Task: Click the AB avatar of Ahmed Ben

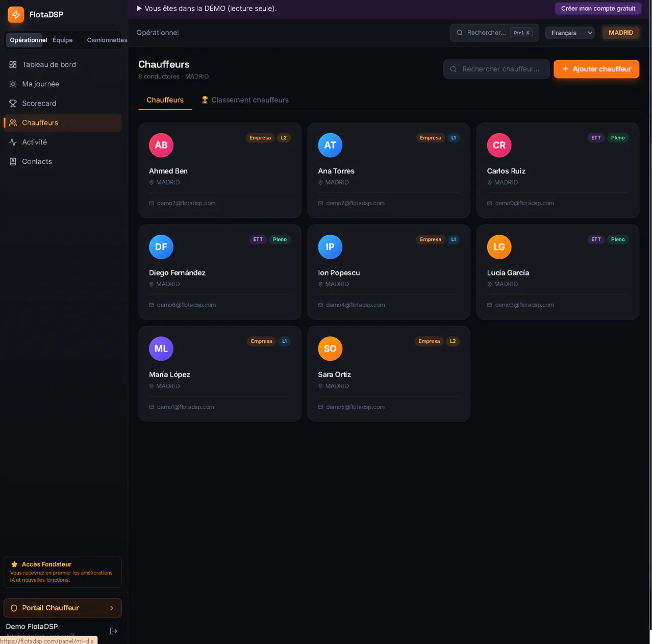Action: pos(161,145)
